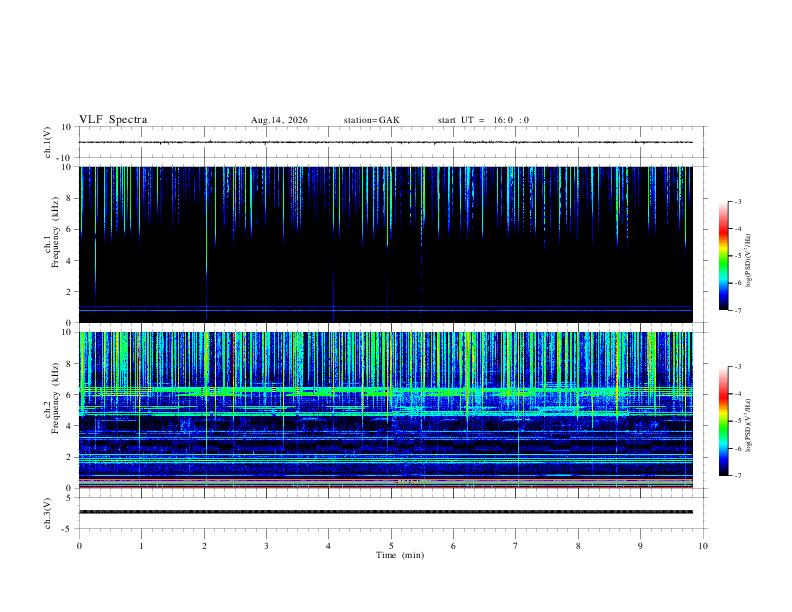Click the upper PSD color scale bar
This screenshot has width=792, height=612.
pos(723,256)
